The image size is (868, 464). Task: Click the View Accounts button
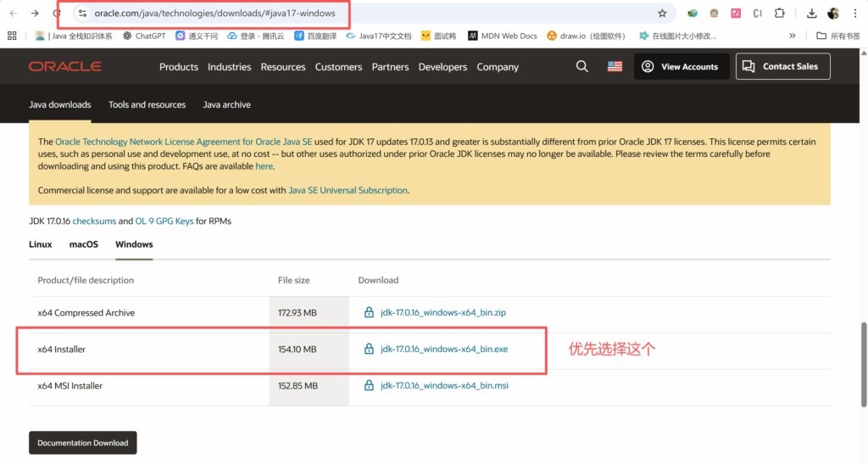click(x=682, y=66)
